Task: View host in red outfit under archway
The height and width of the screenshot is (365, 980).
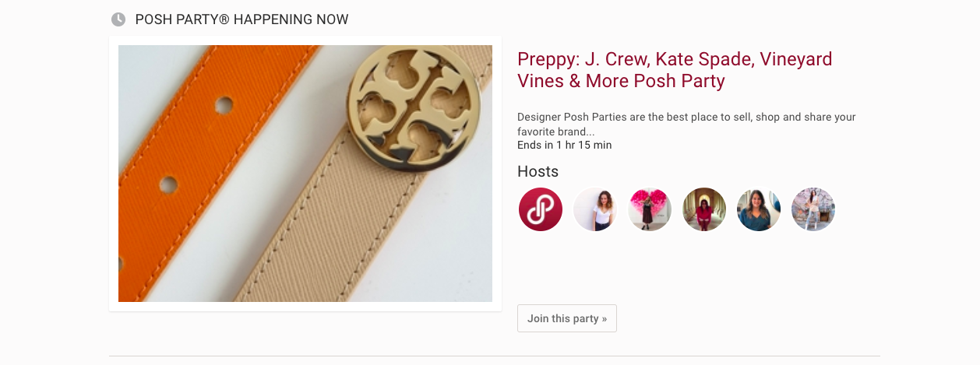Action: tap(704, 209)
